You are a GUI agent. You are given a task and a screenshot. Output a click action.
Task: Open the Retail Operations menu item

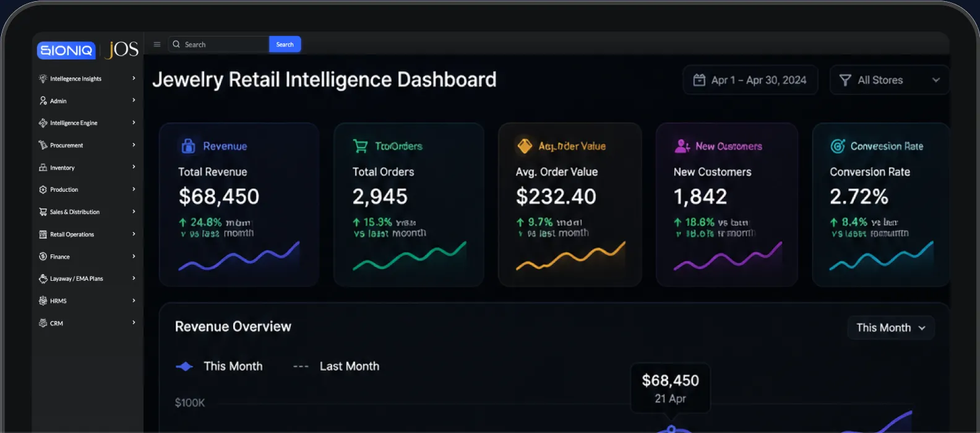tap(87, 234)
